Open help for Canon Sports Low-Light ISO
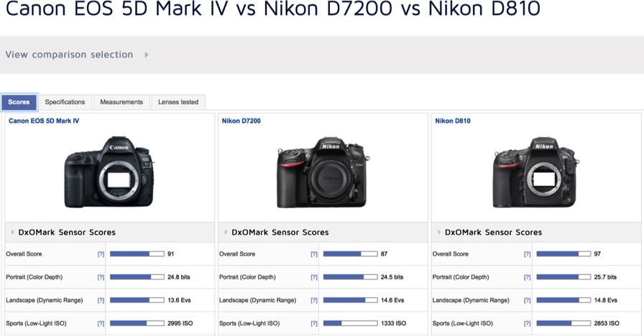This screenshot has height=336, width=644. point(101,324)
